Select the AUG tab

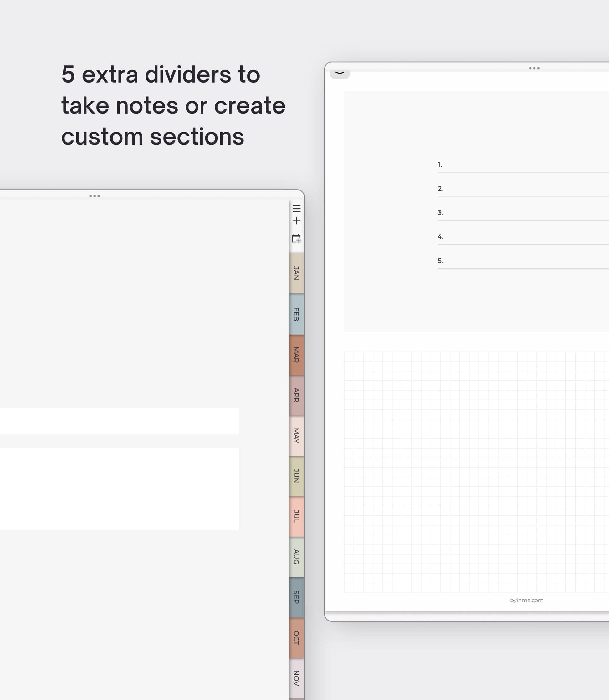tap(296, 557)
